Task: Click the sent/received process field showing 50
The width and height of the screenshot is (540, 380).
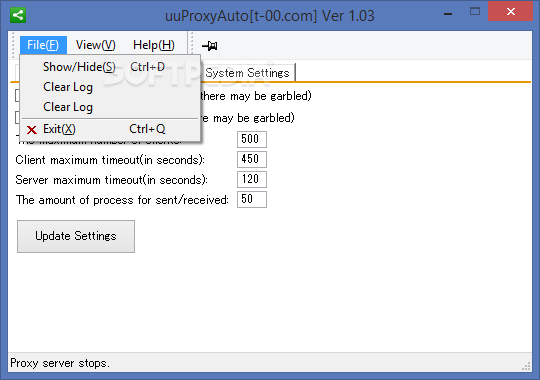Action: point(252,199)
